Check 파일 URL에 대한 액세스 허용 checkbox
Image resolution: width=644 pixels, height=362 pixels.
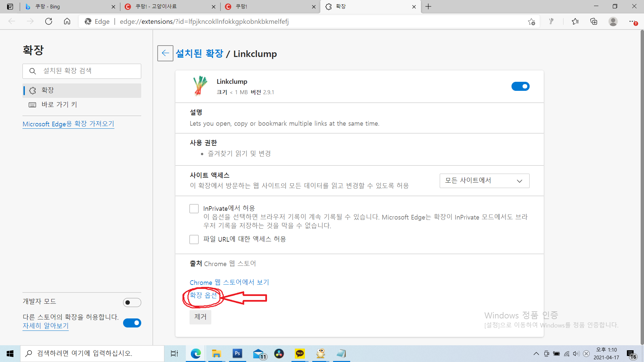tap(194, 239)
